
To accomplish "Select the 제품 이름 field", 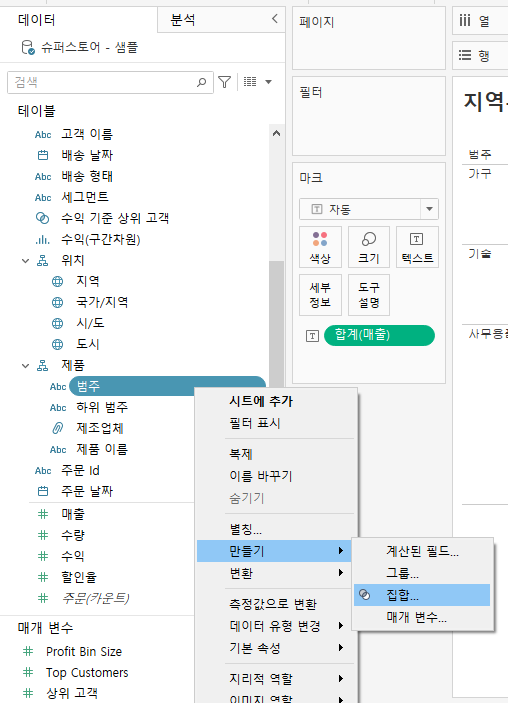I will (102, 449).
